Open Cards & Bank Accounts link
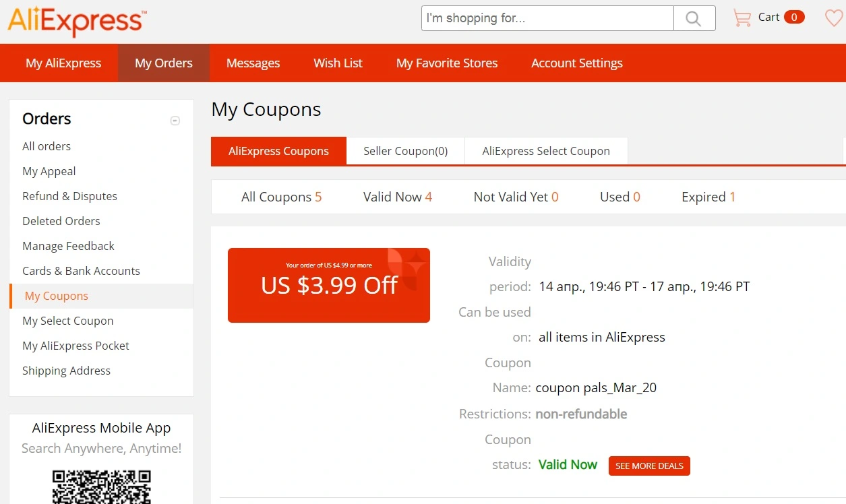 [x=81, y=271]
